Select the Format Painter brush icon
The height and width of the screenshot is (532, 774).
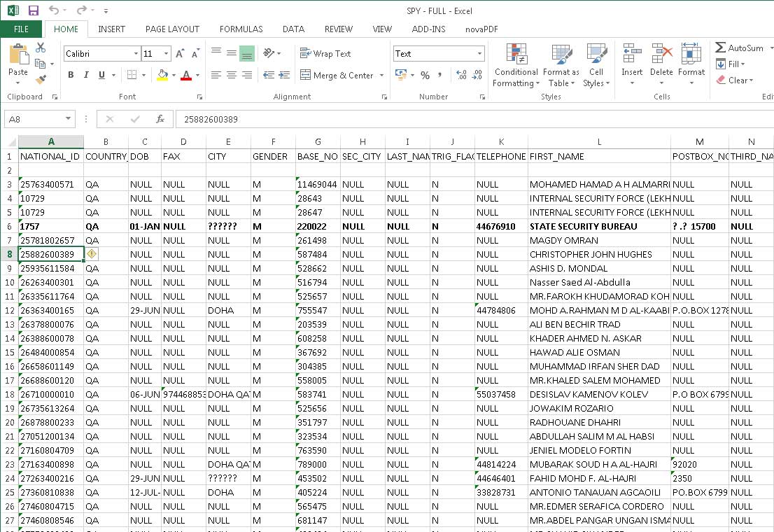(x=41, y=79)
